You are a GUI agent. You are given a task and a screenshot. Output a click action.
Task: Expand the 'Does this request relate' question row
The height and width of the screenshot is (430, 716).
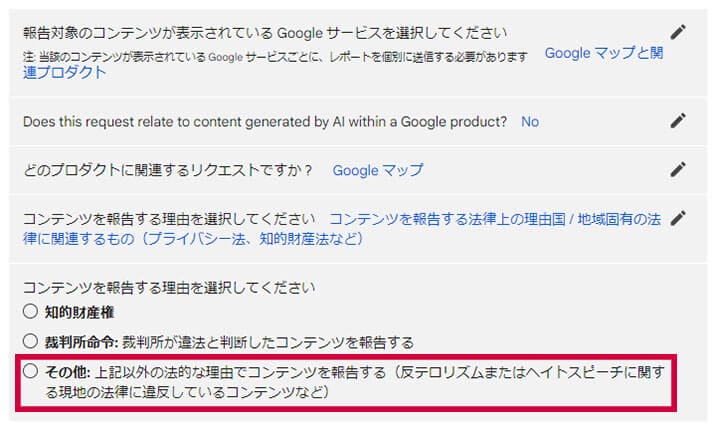pos(264,122)
